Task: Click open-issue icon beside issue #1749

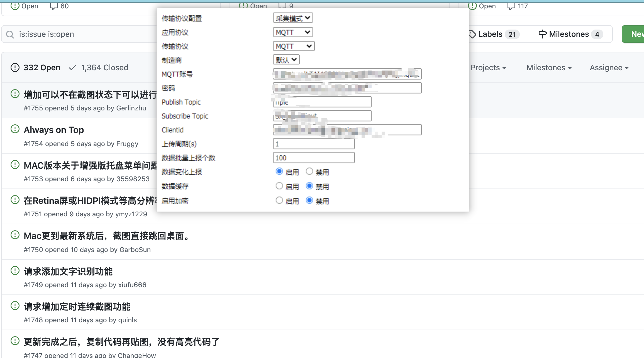Action: click(x=15, y=270)
